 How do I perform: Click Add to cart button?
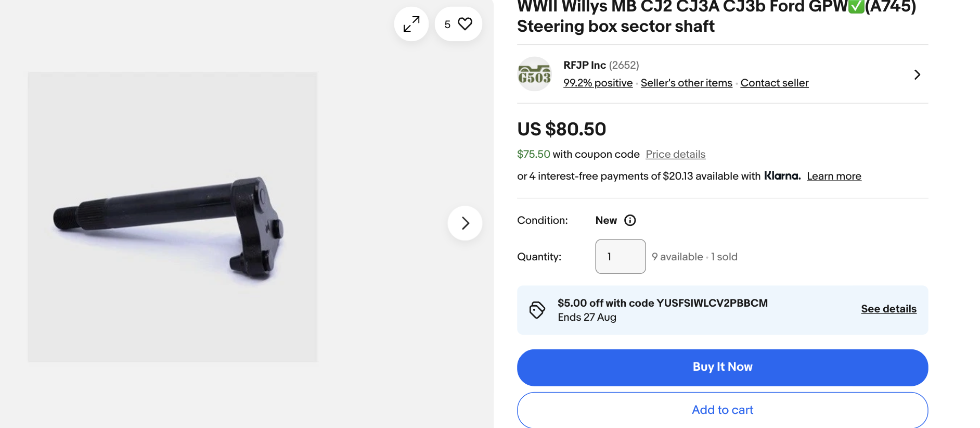point(722,410)
